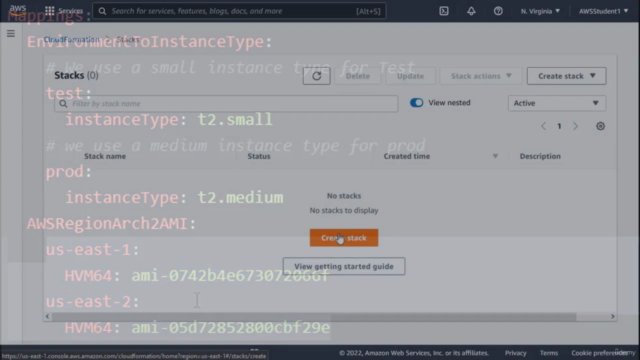Click the Update button
Viewport: 640px width, 360px height.
point(410,76)
